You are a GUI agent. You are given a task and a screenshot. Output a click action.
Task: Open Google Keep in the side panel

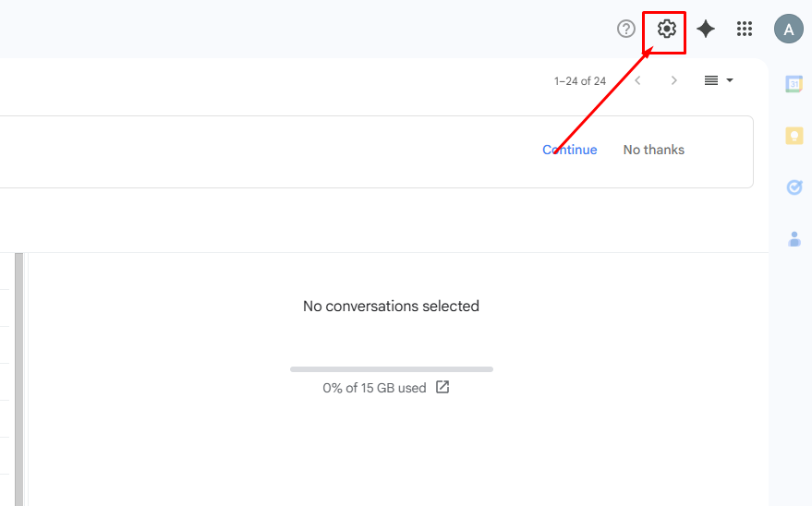click(x=794, y=136)
